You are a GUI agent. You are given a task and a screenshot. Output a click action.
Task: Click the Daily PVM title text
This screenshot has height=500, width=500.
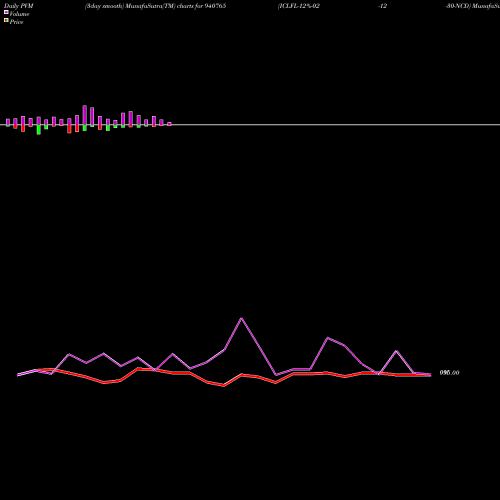point(19,6)
